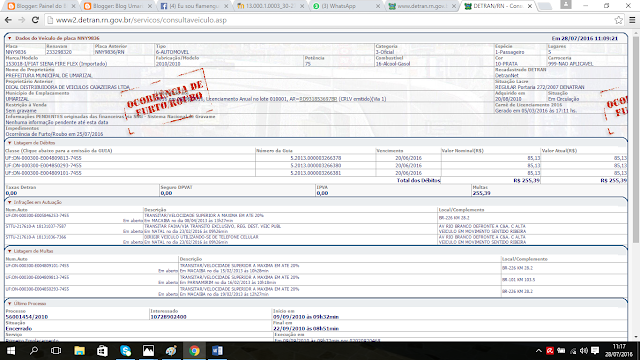Open the Chrome hamburger menu

click(x=632, y=20)
